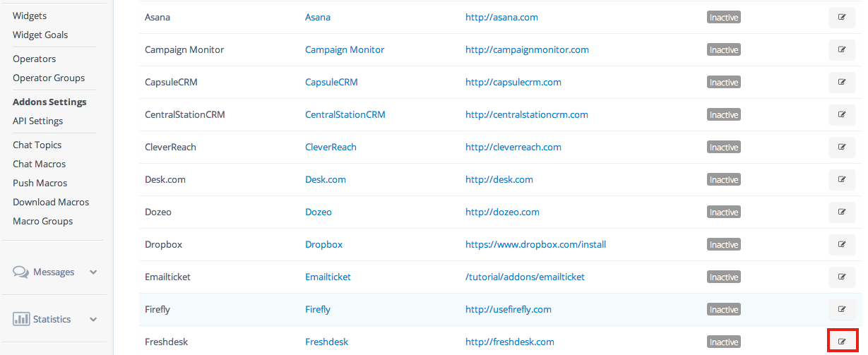This screenshot has height=355, width=868.
Task: Click edit icon for CleverReach addon
Action: 842,147
